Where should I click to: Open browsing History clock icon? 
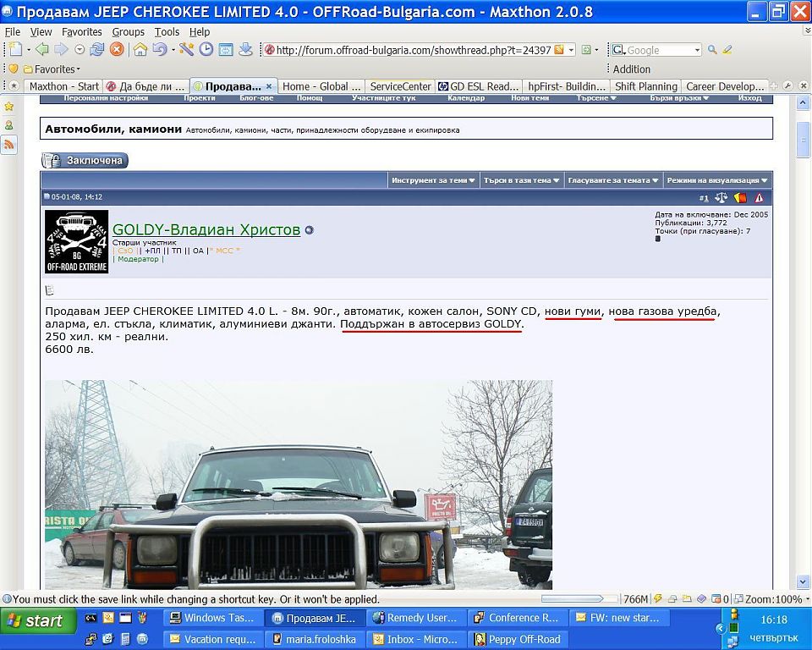point(206,50)
